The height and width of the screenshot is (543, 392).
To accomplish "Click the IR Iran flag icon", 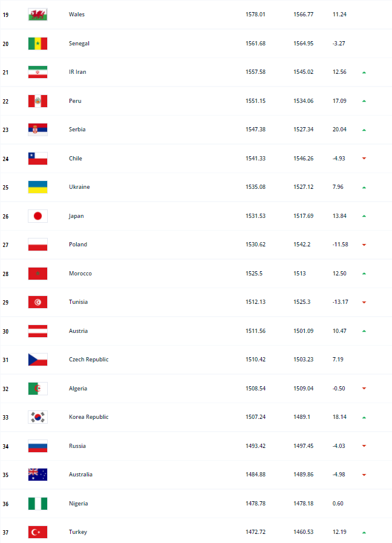I will (x=38, y=72).
